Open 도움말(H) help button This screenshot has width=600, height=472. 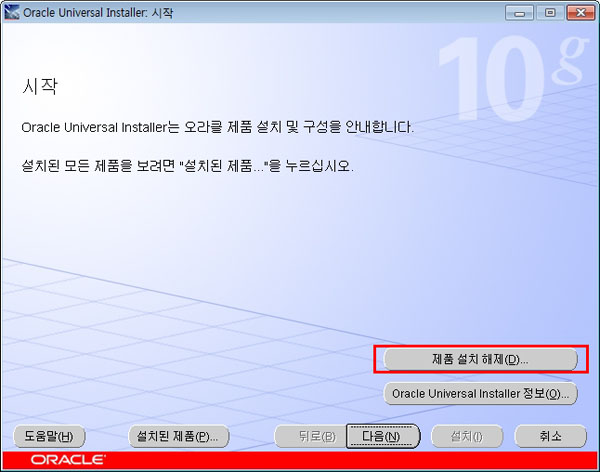coord(49,436)
